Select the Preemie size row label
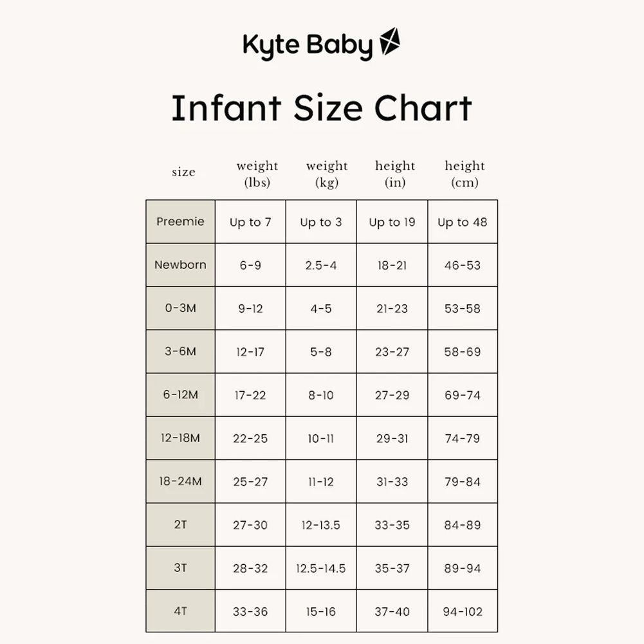 point(180,221)
